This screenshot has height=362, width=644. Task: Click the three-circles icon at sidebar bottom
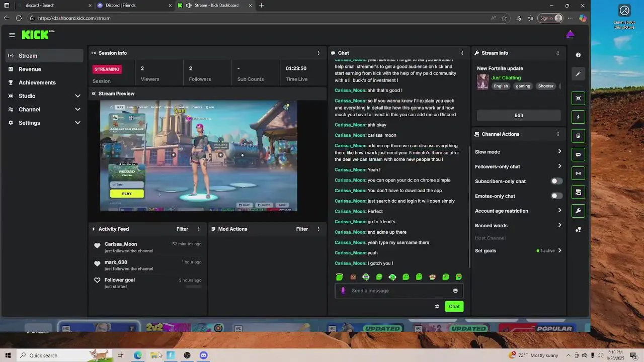tap(578, 230)
